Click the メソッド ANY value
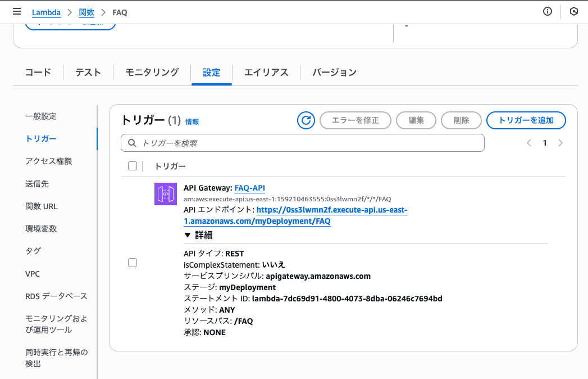Screen dimensions: 588x379 227,310
